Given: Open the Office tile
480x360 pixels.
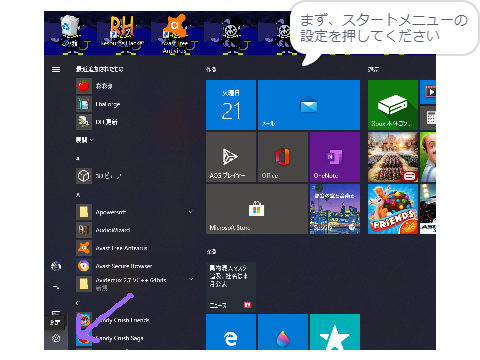Looking at the screenshot, I should coord(283,157).
